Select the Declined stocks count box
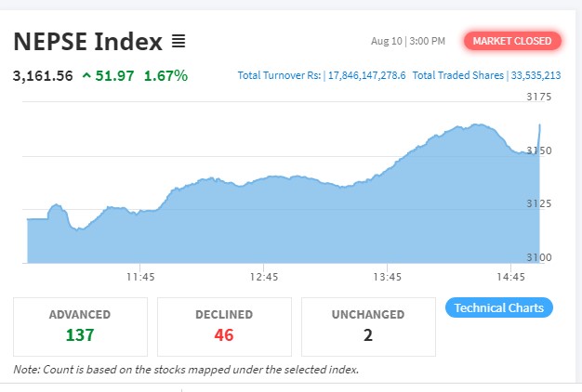The width and height of the screenshot is (582, 392). pos(223,325)
